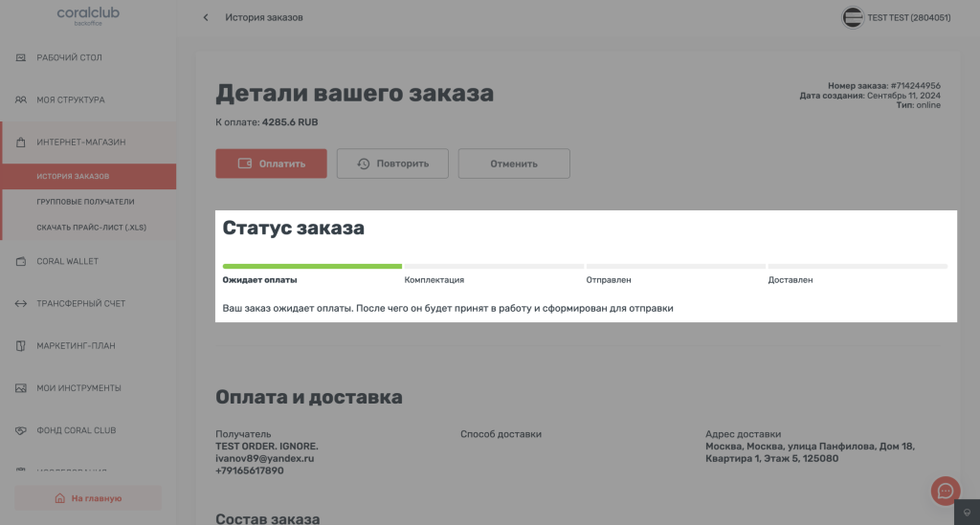This screenshot has width=980, height=525.
Task: Click the Мои инструменты image icon
Action: coord(20,388)
